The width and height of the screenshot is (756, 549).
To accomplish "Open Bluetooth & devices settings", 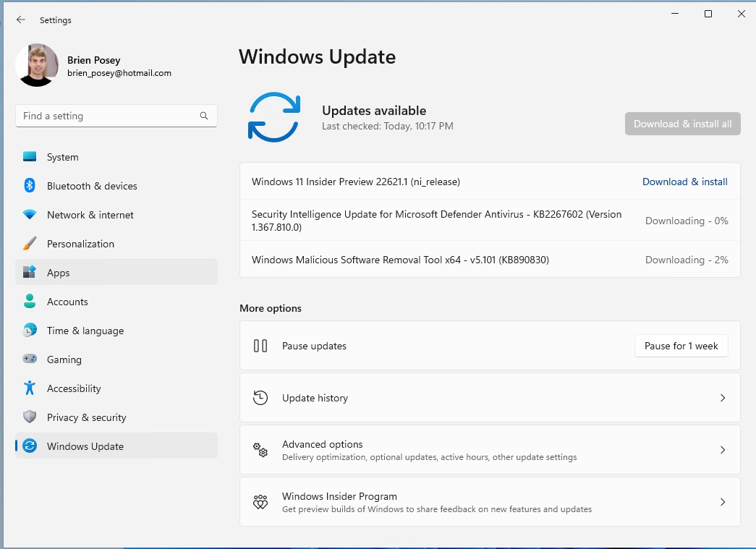I will (x=30, y=186).
